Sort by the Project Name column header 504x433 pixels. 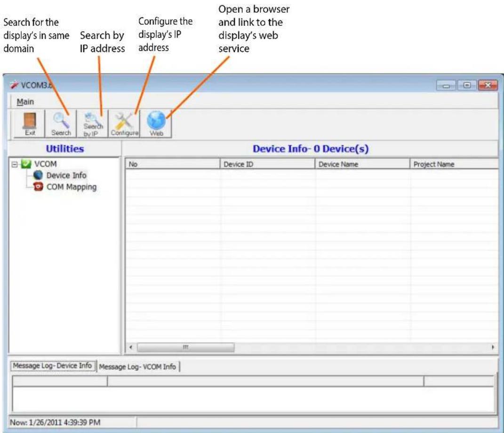[454, 164]
